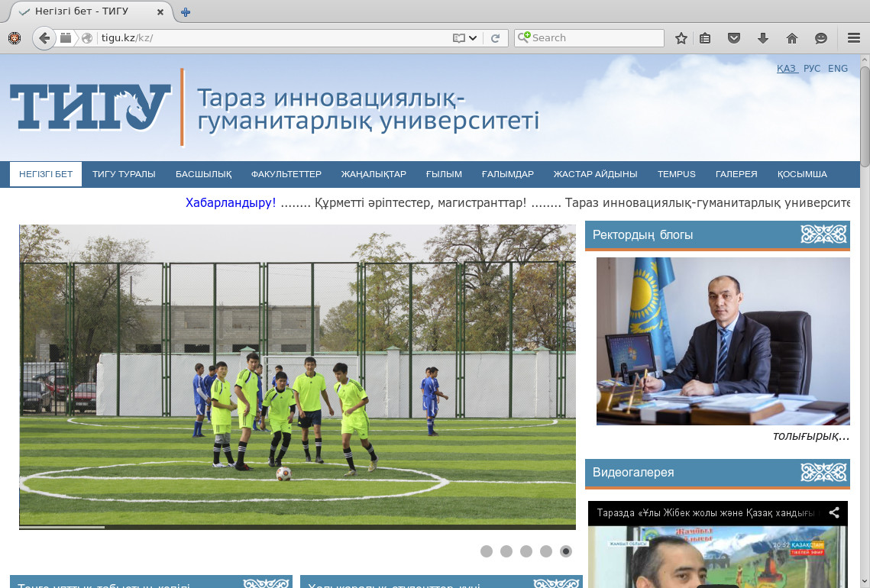Switch site language to РУС
Screen dimensions: 870x588
[812, 68]
